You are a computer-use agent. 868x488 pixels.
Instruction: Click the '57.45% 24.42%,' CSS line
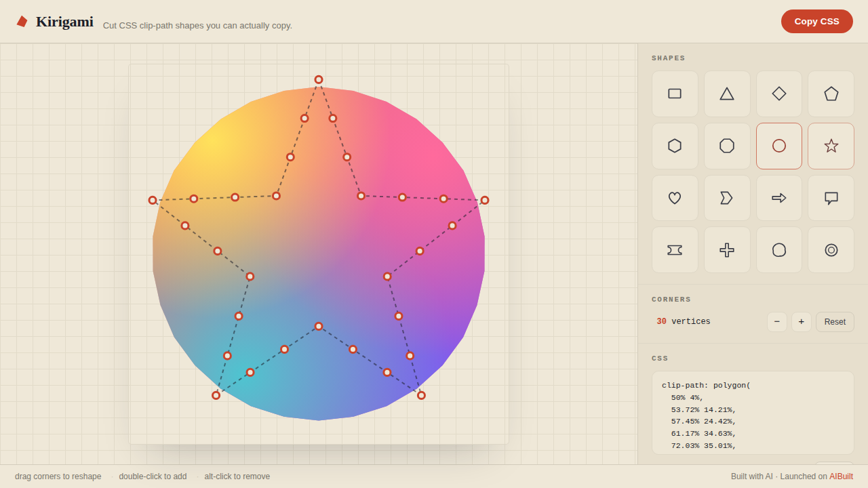click(704, 422)
